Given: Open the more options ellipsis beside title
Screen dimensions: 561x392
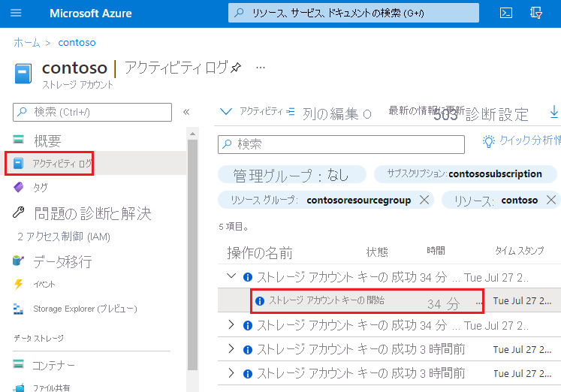Looking at the screenshot, I should 261,68.
